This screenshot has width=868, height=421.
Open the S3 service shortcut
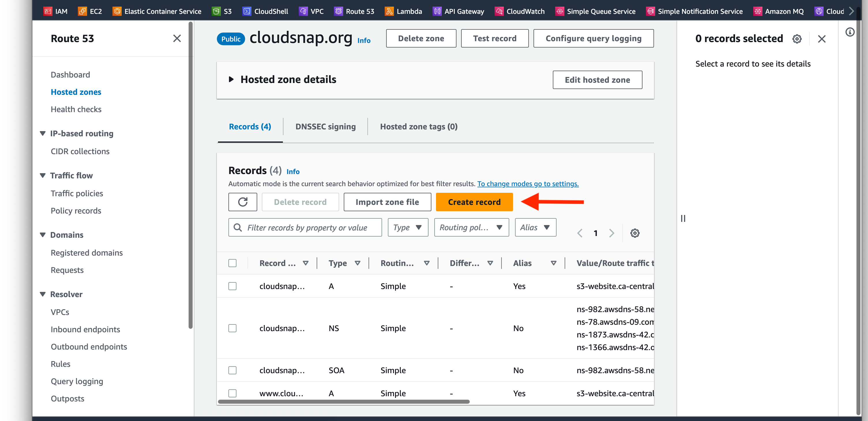click(222, 11)
